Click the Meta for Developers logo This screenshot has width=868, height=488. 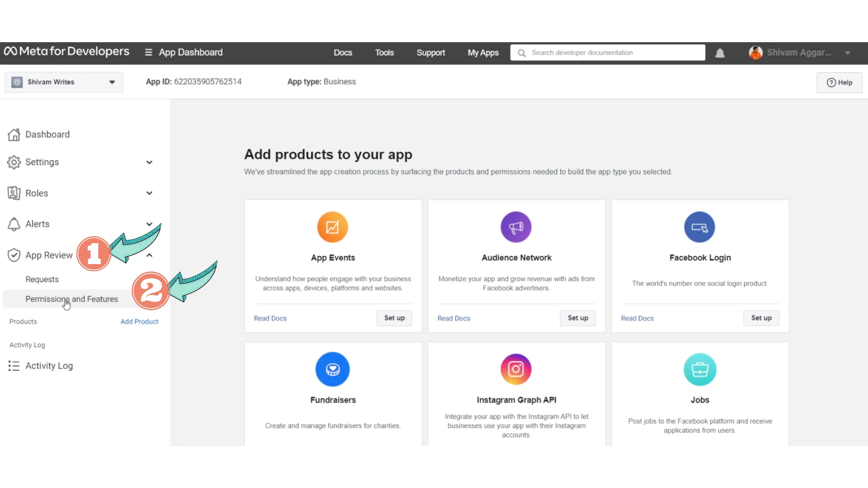pos(67,52)
